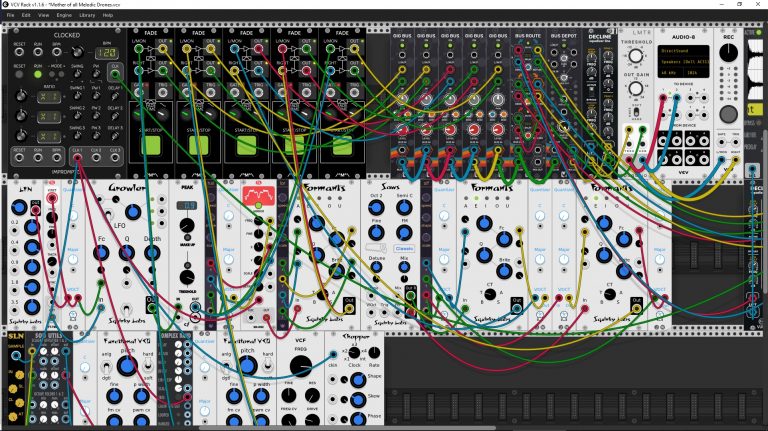Click the TRIG jack on the leftmost Fade
The height and width of the screenshot is (431, 768).
[x=163, y=92]
